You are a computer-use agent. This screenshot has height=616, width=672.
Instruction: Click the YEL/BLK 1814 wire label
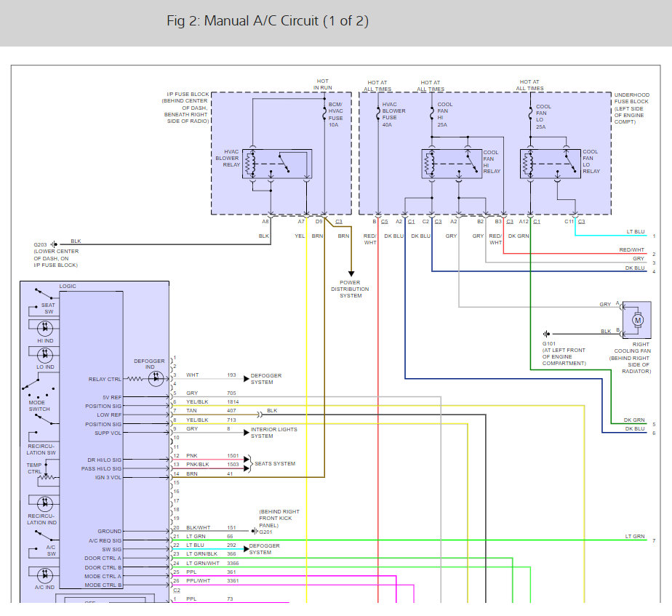[x=212, y=401]
